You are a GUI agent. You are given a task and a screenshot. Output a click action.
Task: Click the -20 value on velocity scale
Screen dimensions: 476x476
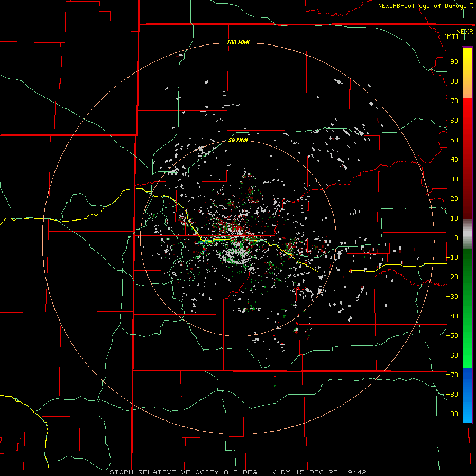pos(452,277)
